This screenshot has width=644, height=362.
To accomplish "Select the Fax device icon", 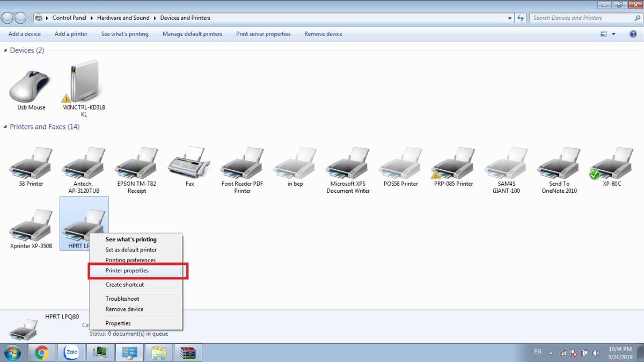I will (189, 163).
